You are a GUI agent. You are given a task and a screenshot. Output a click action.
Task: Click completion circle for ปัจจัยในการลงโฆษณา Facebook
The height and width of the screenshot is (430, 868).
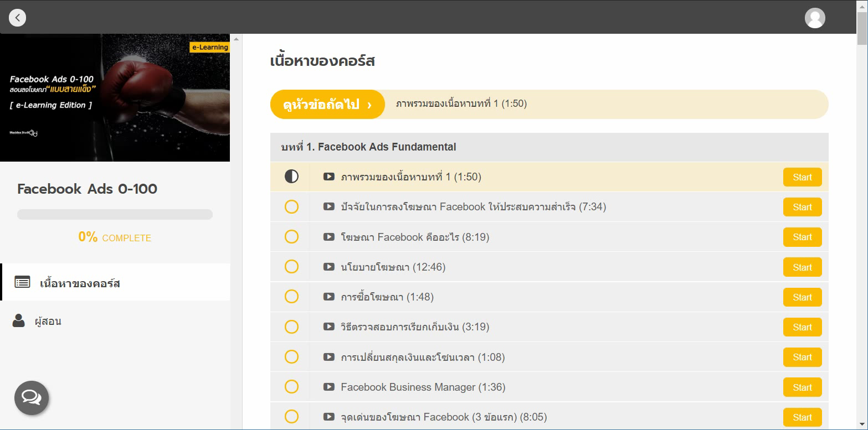pyautogui.click(x=291, y=206)
